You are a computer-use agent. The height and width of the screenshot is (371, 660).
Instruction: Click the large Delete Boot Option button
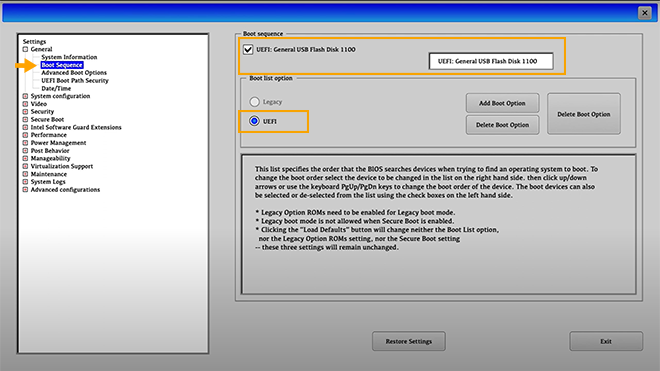(x=583, y=114)
